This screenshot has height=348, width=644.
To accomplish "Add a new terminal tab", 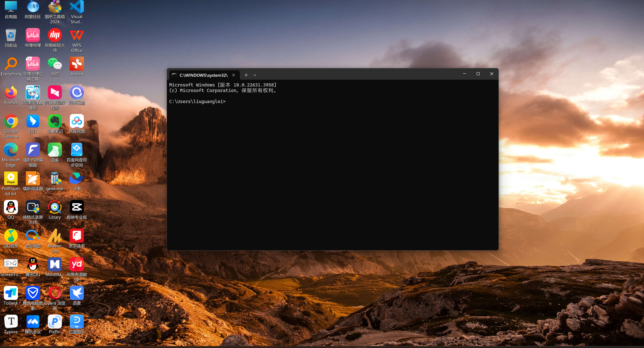I will tap(246, 75).
